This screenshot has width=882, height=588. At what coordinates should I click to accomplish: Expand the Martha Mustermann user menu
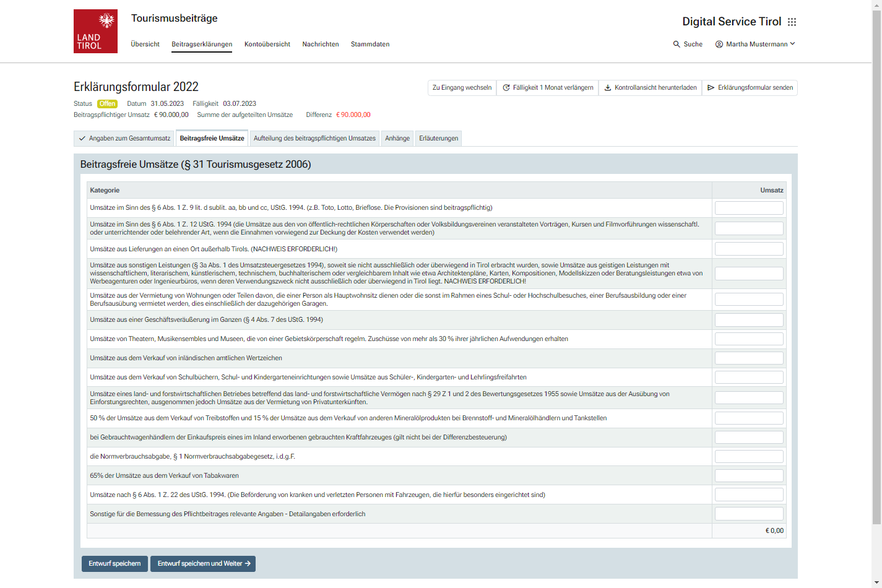tap(792, 44)
